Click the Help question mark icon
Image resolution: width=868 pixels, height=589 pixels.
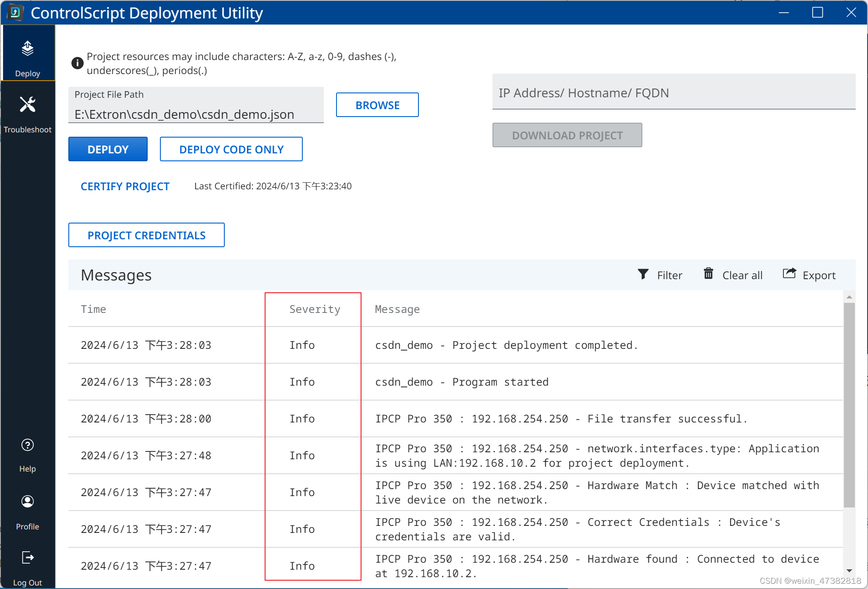28,445
